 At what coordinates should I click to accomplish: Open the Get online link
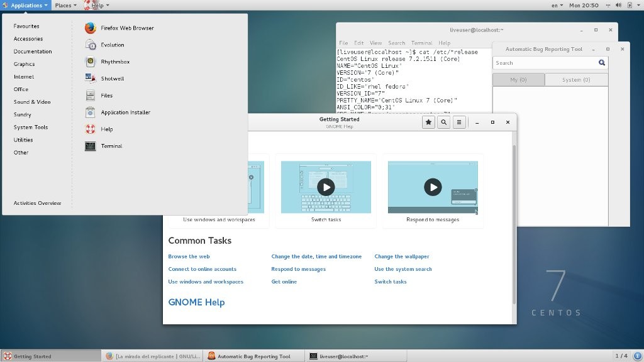[x=284, y=282]
